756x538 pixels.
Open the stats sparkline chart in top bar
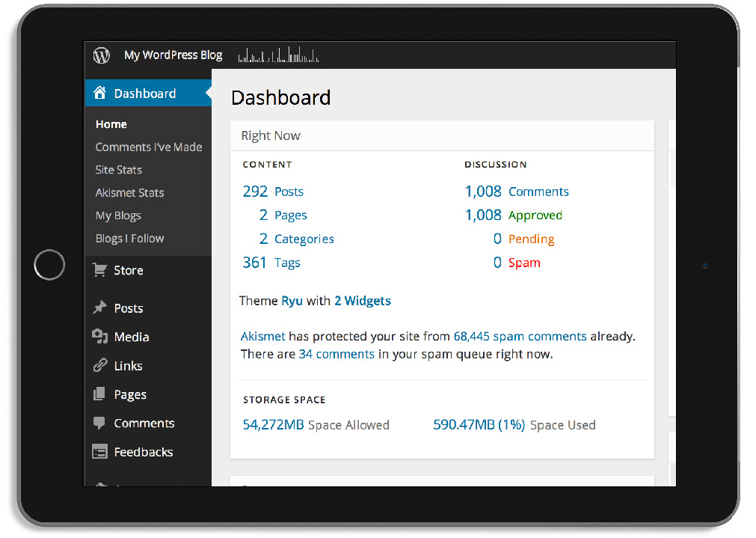point(278,55)
